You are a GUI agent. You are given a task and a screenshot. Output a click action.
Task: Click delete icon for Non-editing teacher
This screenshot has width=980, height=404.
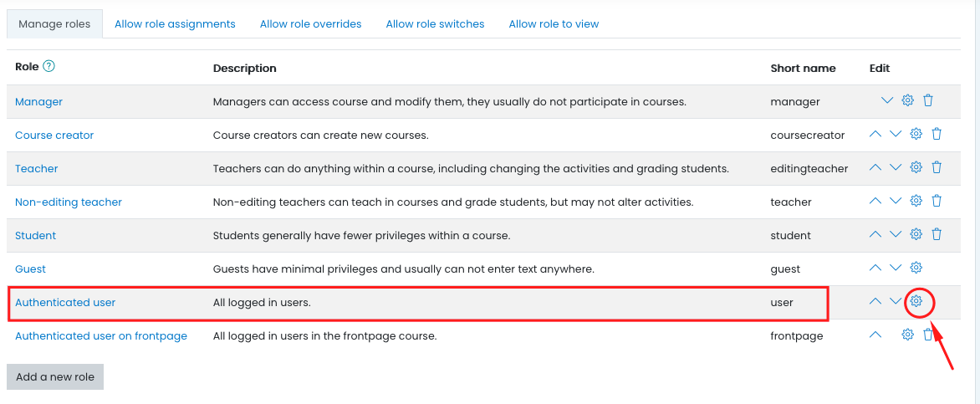(x=937, y=201)
